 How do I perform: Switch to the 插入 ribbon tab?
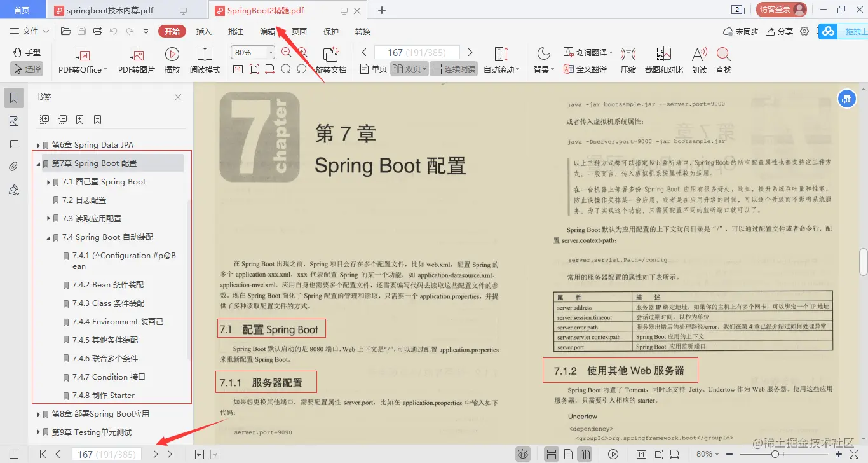[x=204, y=31]
